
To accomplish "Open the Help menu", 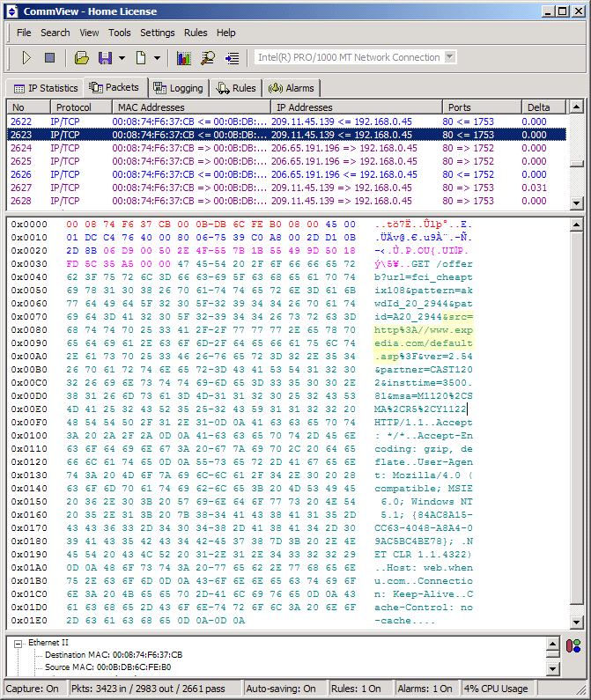I will 225,33.
